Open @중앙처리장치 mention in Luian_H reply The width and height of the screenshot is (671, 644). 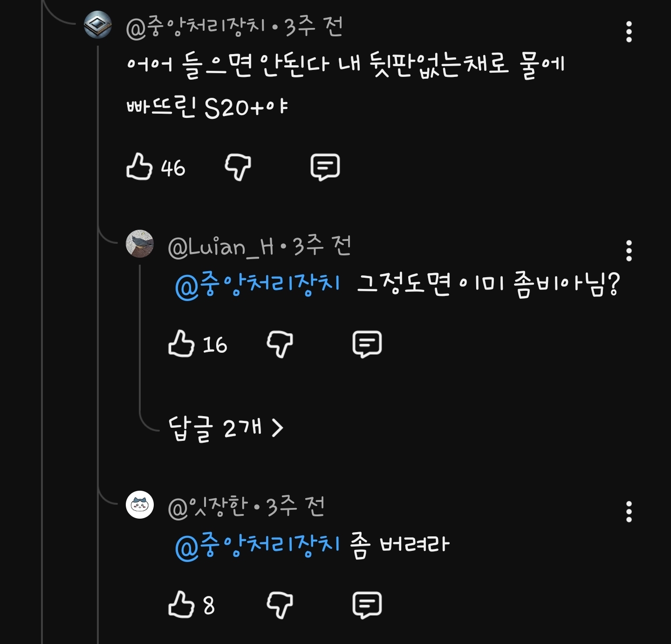(258, 284)
